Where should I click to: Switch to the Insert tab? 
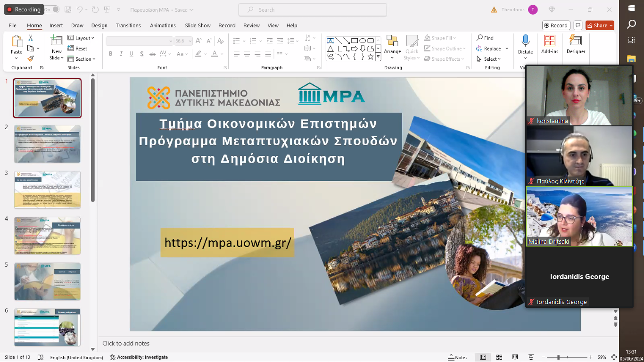pyautogui.click(x=57, y=25)
